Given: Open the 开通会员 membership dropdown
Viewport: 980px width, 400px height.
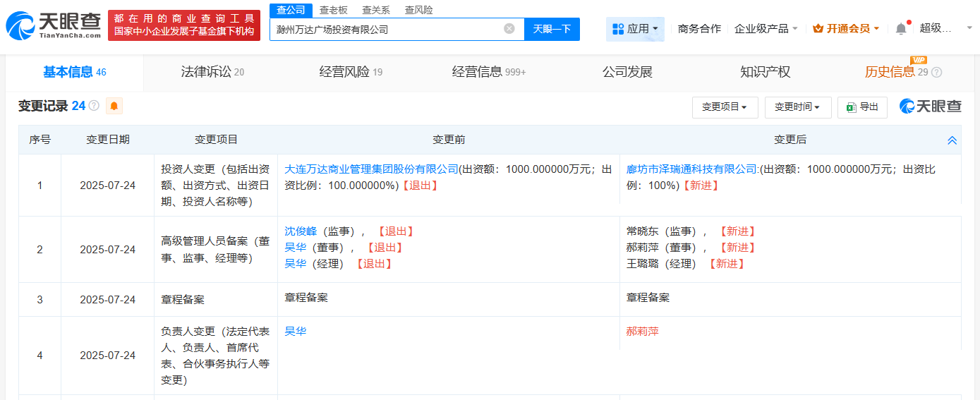Looking at the screenshot, I should point(846,29).
